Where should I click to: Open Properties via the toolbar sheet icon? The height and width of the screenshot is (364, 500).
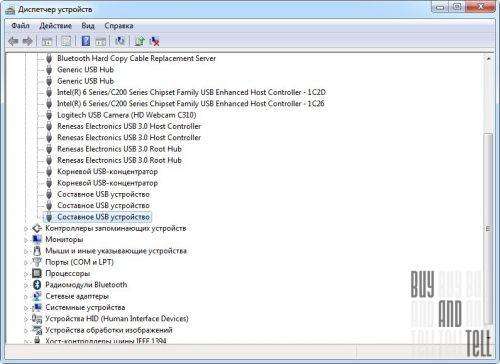tap(66, 41)
